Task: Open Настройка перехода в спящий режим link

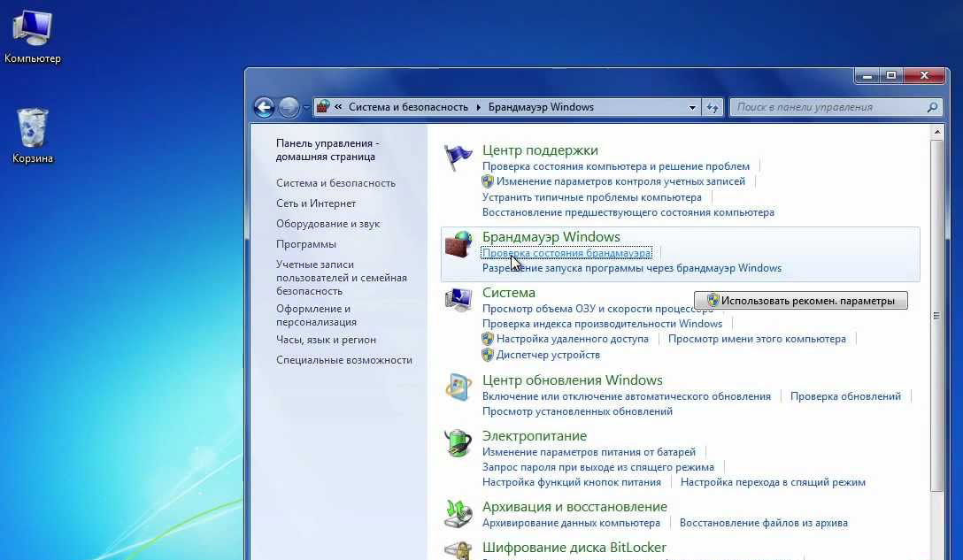Action: 773,483
